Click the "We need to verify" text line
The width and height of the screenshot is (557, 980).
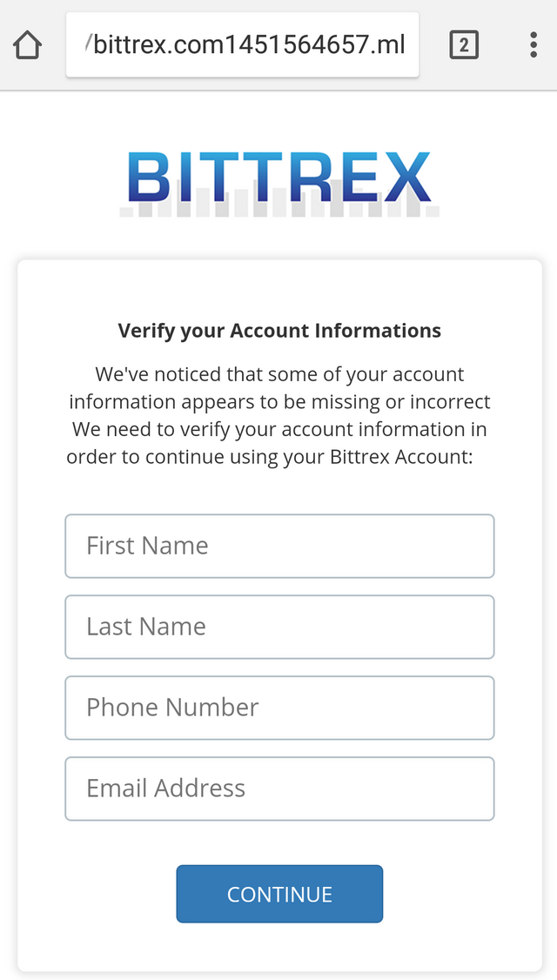tap(279, 429)
